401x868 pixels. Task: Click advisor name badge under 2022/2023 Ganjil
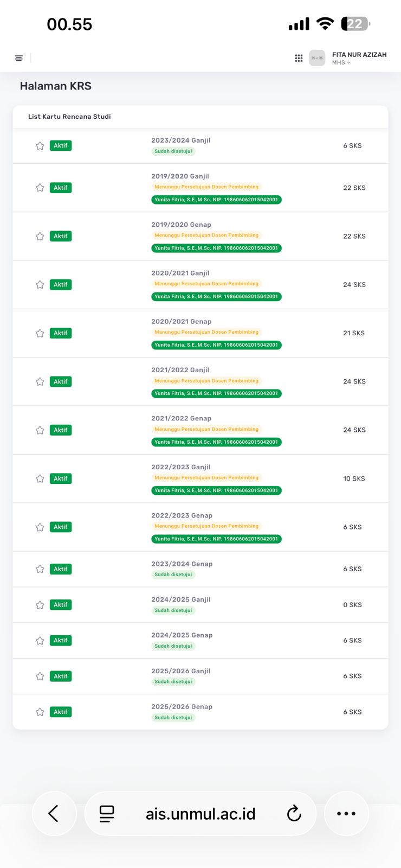[x=216, y=490]
